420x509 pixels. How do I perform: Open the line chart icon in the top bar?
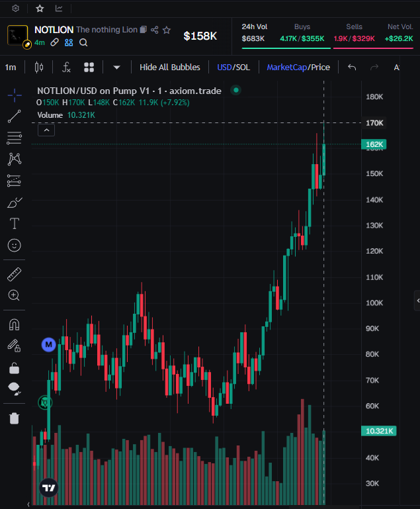[x=59, y=9]
